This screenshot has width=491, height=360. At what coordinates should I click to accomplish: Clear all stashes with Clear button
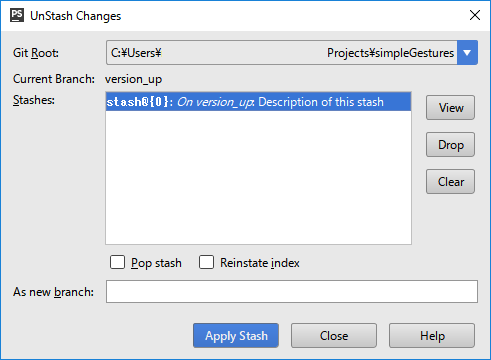(x=450, y=182)
